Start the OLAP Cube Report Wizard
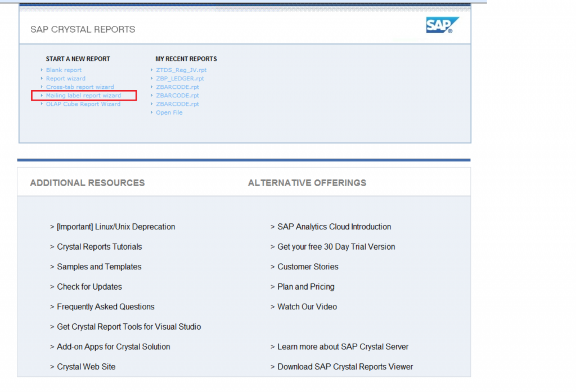 (x=83, y=103)
